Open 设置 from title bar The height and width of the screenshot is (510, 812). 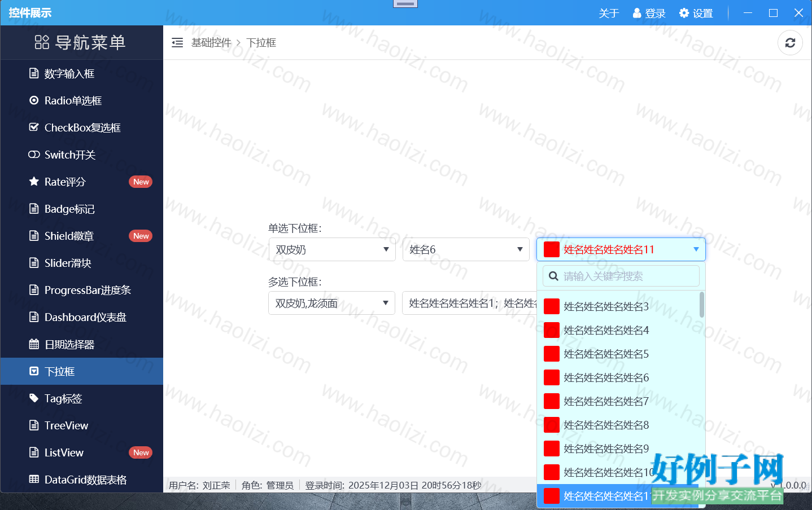point(696,13)
